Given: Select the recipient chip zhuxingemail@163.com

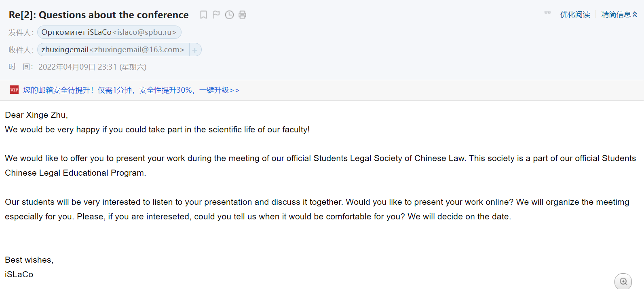Looking at the screenshot, I should click(113, 50).
